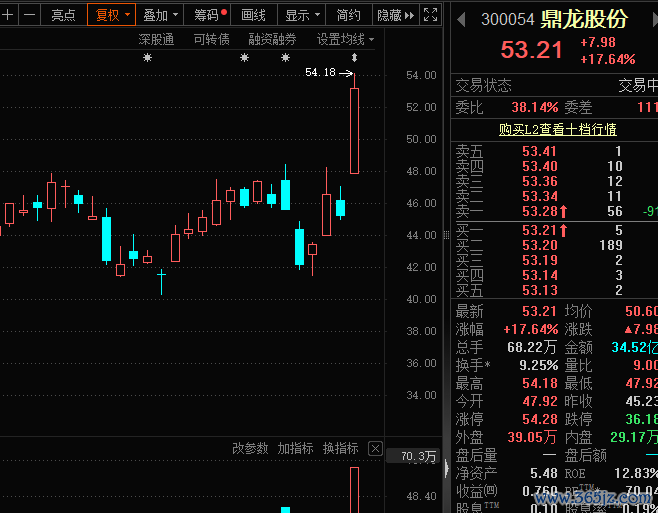Click the third star event marker
Screen dimensions: 658x513
pyautogui.click(x=285, y=58)
